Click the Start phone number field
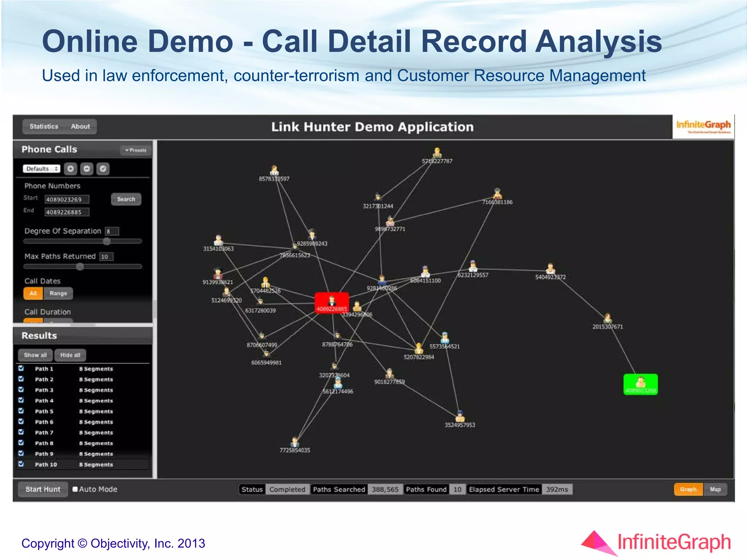This screenshot has height=560, width=747. (x=67, y=199)
